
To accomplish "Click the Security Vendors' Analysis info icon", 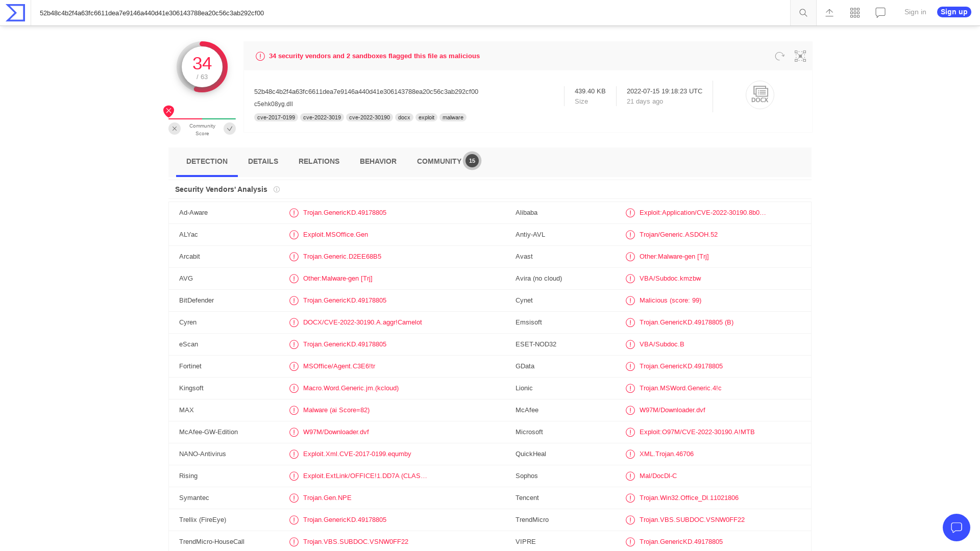I will tap(277, 189).
